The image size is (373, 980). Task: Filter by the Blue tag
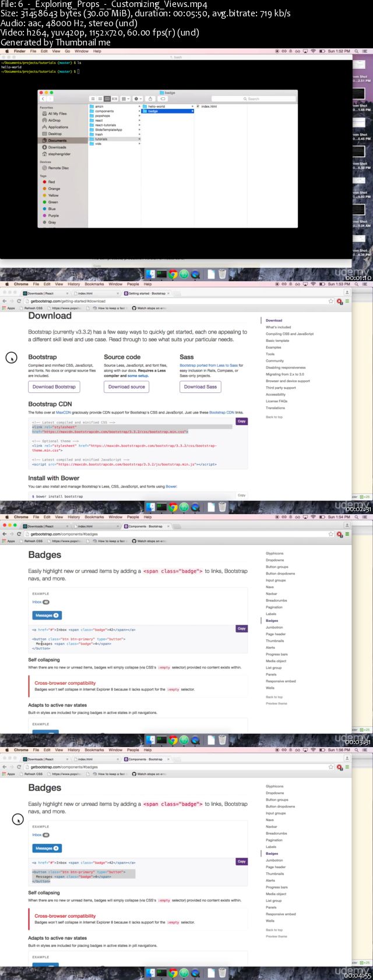point(52,208)
